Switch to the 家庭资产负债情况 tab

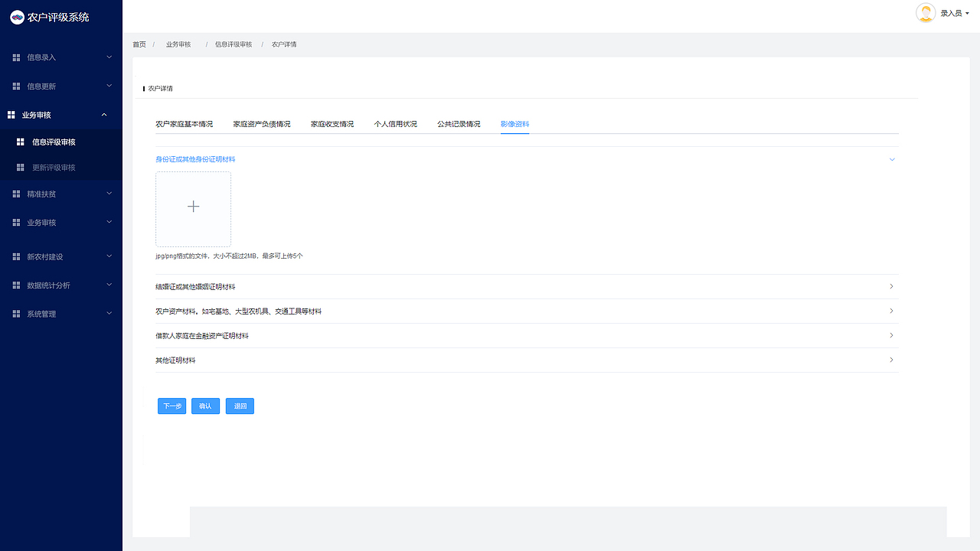[262, 124]
